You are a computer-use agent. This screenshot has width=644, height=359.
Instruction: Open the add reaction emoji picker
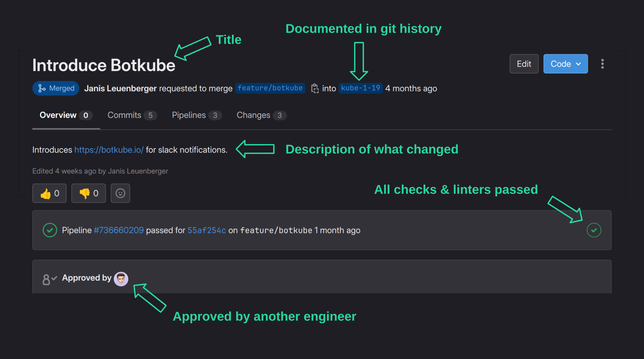[120, 193]
